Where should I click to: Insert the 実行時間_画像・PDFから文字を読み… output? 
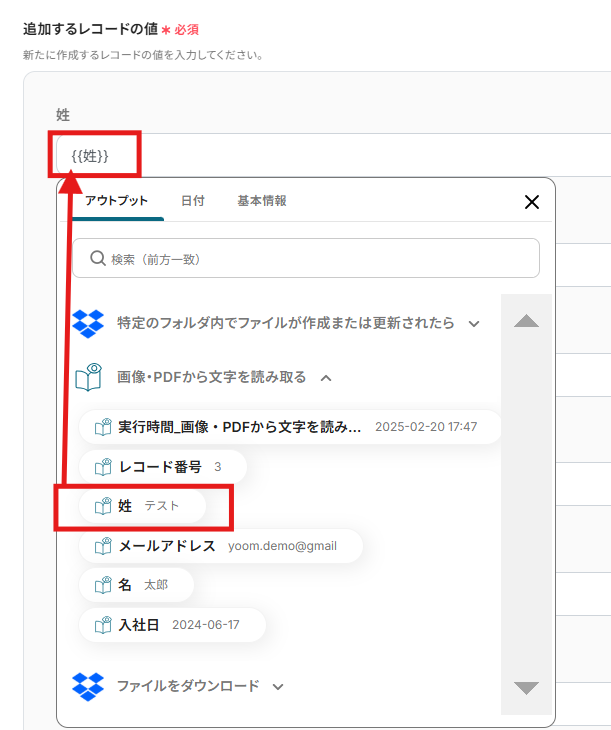[x=290, y=427]
